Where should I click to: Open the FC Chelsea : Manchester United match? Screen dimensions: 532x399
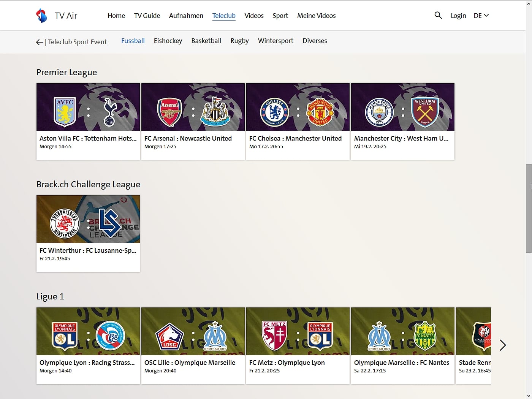tap(298, 107)
